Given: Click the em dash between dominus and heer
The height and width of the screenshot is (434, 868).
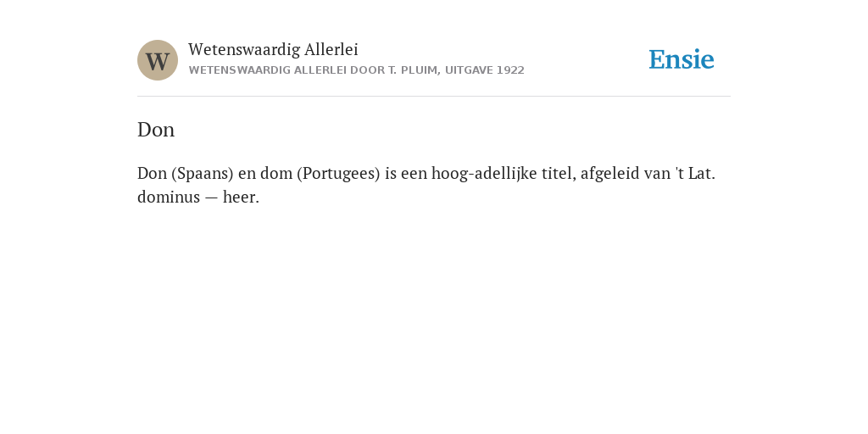Looking at the screenshot, I should [x=211, y=198].
